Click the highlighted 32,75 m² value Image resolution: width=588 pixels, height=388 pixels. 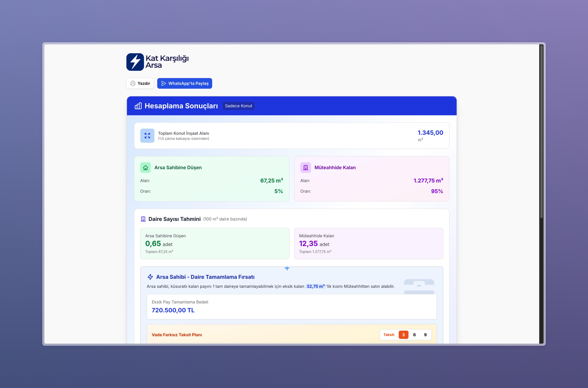(x=315, y=286)
